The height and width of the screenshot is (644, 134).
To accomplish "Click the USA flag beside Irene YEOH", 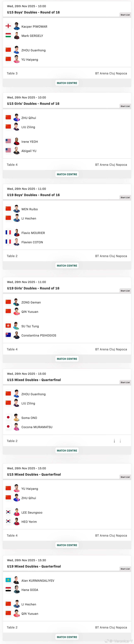I will (8, 141).
